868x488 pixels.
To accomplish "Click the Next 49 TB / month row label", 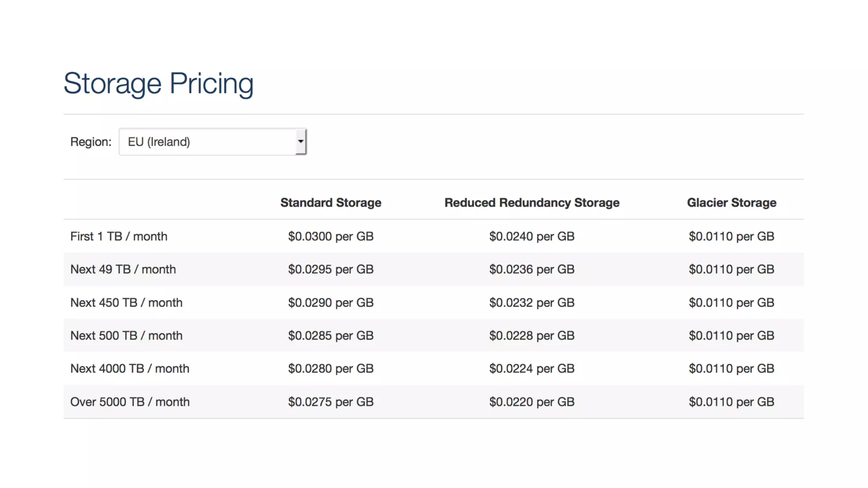I will (x=123, y=269).
